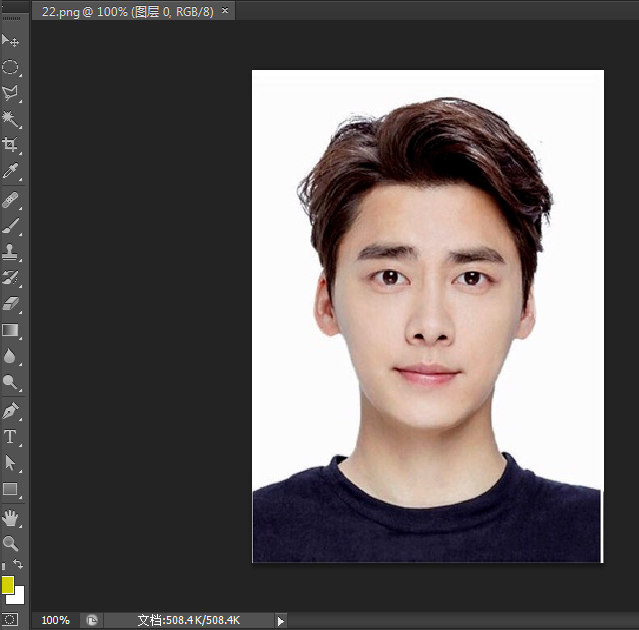This screenshot has width=639, height=630.
Task: Select the Zoom tool
Action: (10, 543)
